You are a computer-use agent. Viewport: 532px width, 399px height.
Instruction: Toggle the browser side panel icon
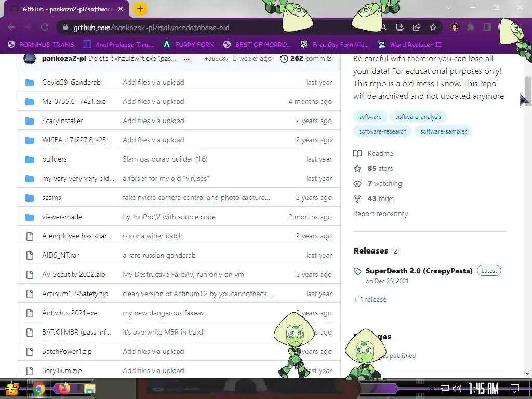point(487,27)
